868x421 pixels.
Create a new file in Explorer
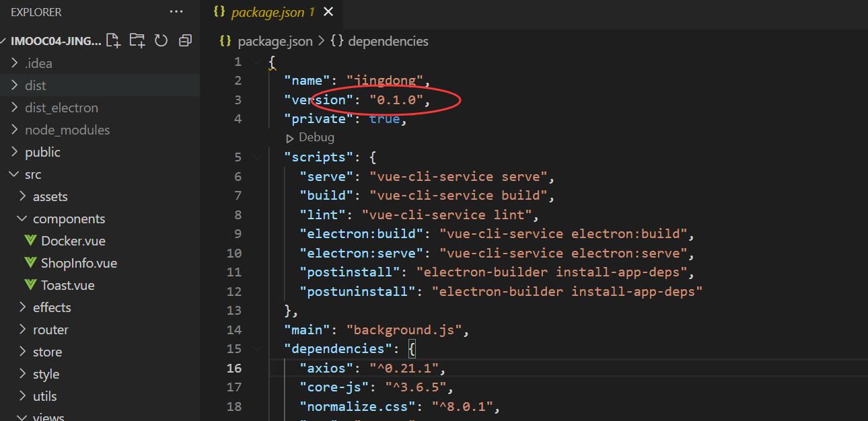tap(113, 40)
